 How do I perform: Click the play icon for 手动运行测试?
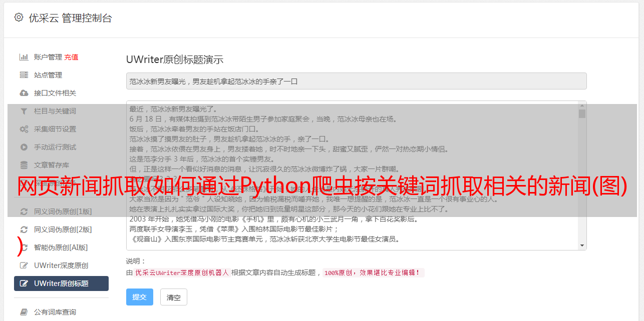(x=24, y=147)
